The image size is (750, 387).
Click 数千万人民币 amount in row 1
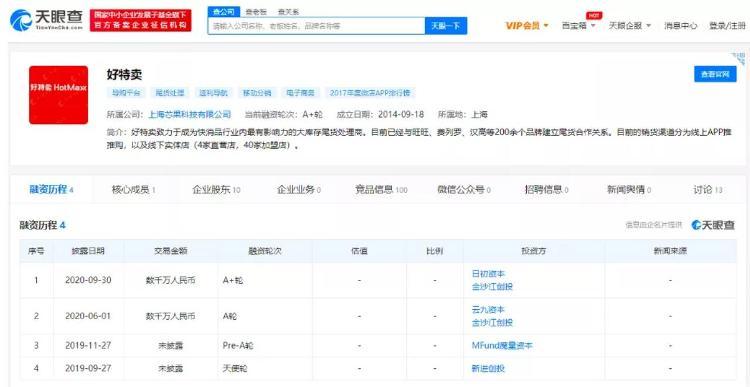(170, 280)
